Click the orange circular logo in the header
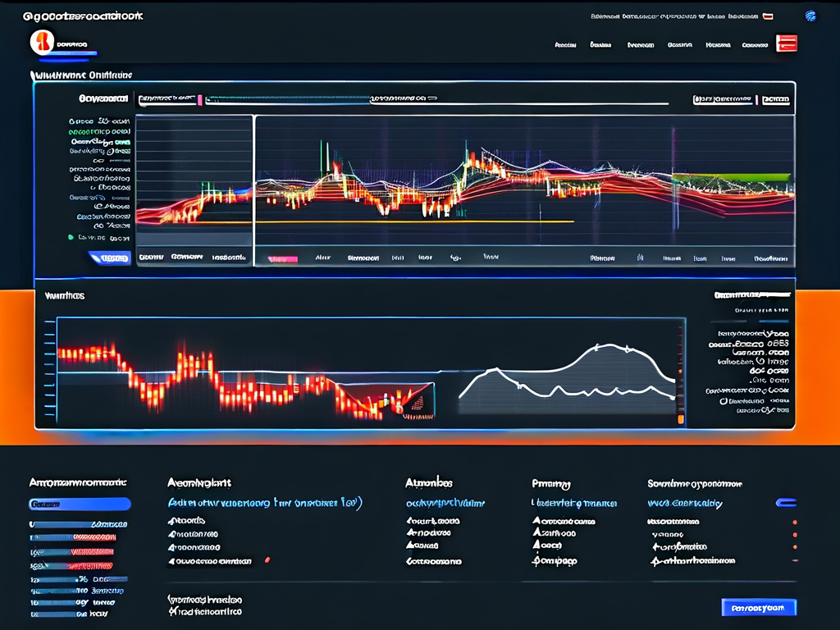Viewport: 840px width, 630px height. pos(42,43)
